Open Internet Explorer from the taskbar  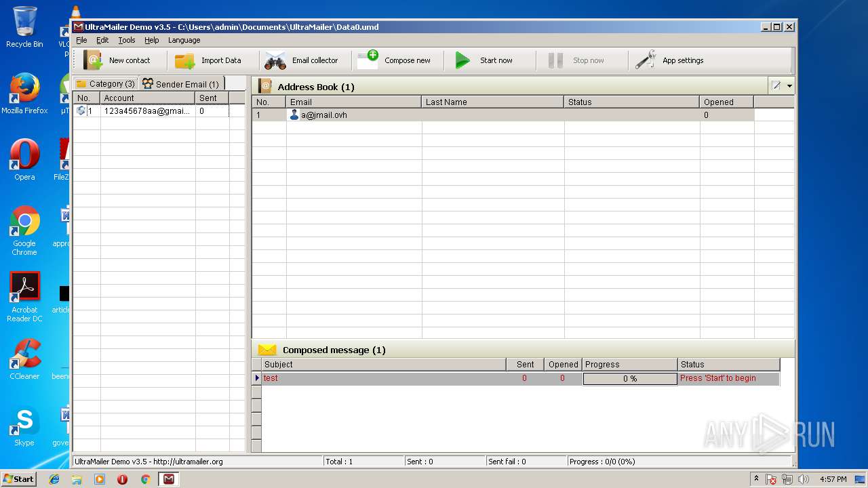[54, 479]
